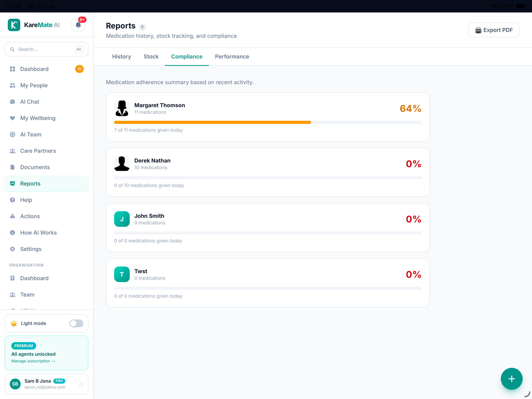Open the Documents page
The width and height of the screenshot is (532, 399).
click(47, 167)
